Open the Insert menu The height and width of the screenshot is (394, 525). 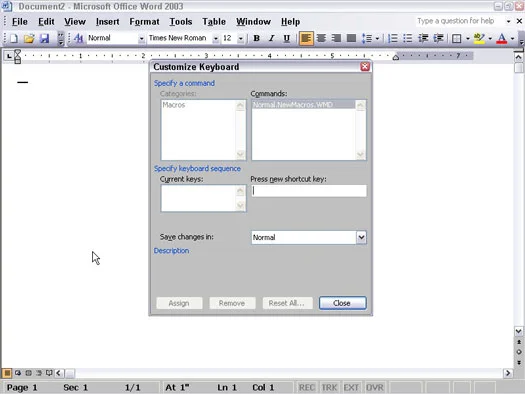[x=107, y=22]
